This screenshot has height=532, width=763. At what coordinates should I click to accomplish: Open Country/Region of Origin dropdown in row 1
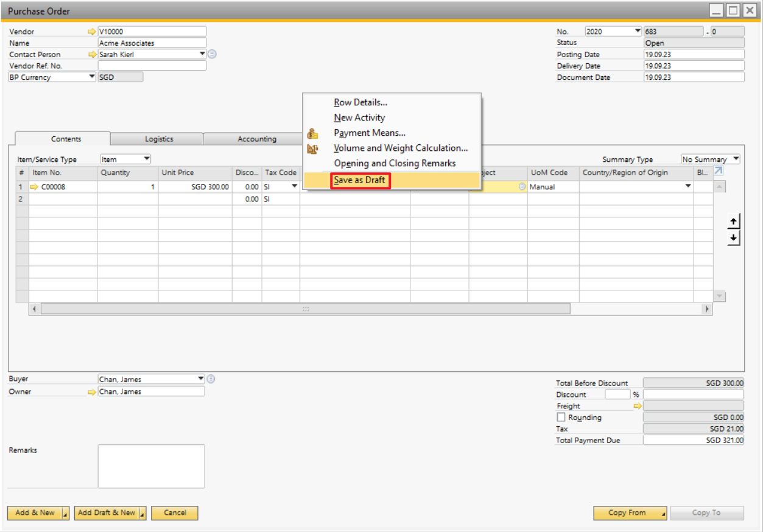pyautogui.click(x=689, y=187)
